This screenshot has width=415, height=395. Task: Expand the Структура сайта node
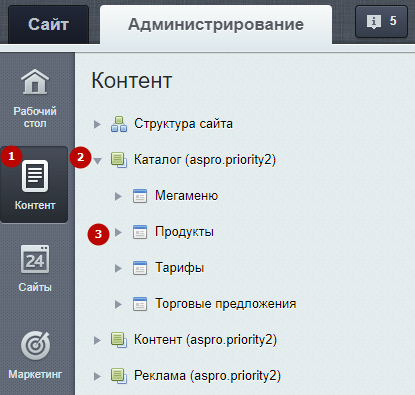pyautogui.click(x=97, y=125)
